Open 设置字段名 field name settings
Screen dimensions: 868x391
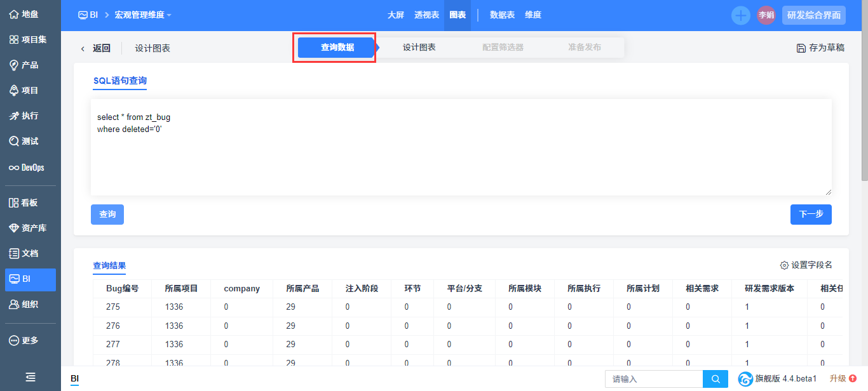[x=806, y=265]
